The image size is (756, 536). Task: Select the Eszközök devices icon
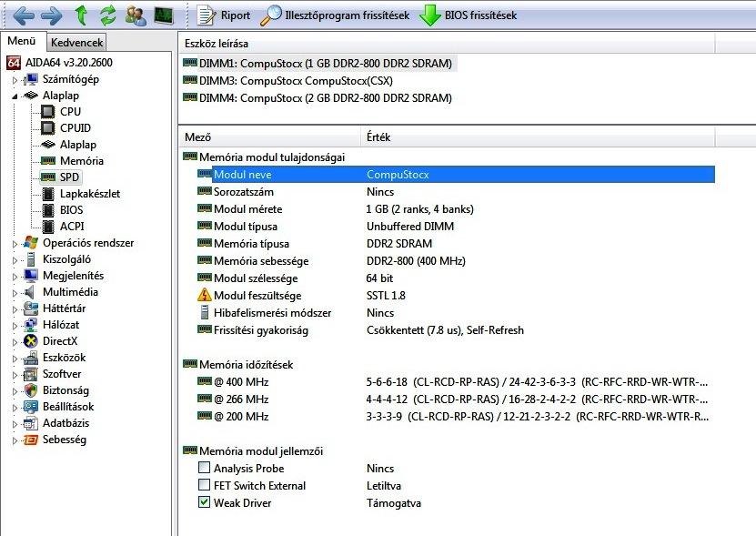coord(31,358)
